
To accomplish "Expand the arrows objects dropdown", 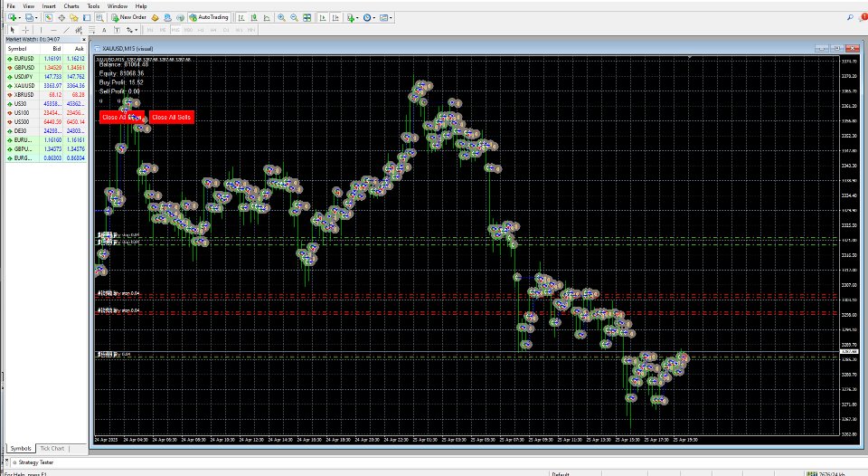I will click(x=136, y=30).
